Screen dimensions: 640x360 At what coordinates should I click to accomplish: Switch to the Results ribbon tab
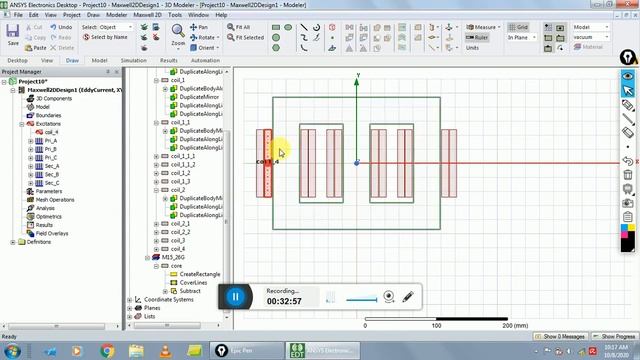[x=169, y=60]
